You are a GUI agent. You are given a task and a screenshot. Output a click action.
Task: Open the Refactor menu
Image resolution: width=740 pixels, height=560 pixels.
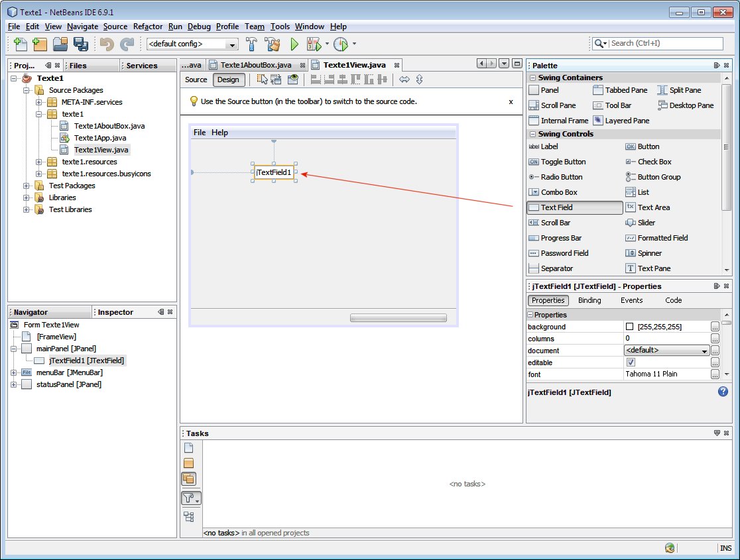coord(148,27)
